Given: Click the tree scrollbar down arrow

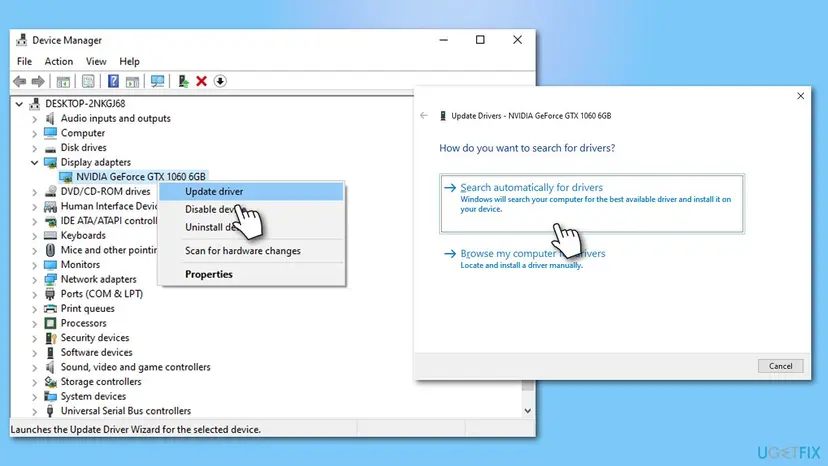Looking at the screenshot, I should tap(528, 411).
